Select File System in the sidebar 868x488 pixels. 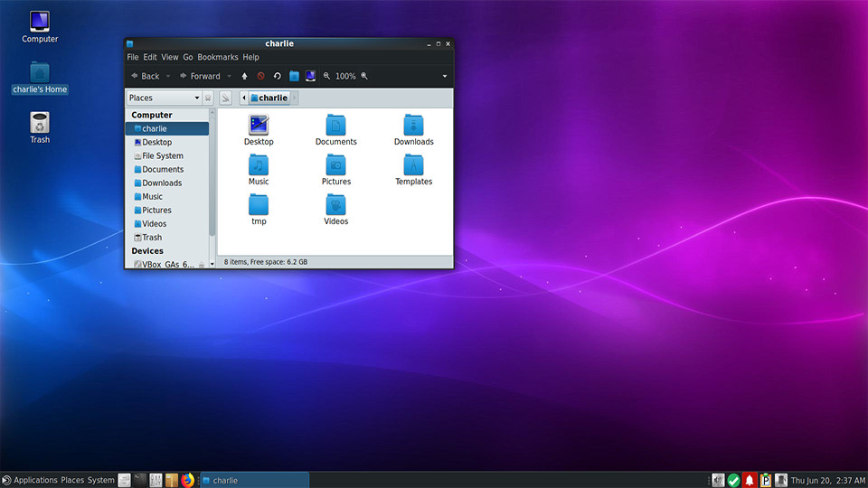click(167, 156)
